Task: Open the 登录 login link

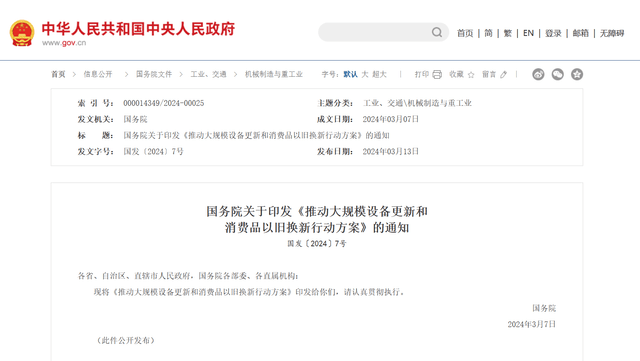Action: pos(553,33)
